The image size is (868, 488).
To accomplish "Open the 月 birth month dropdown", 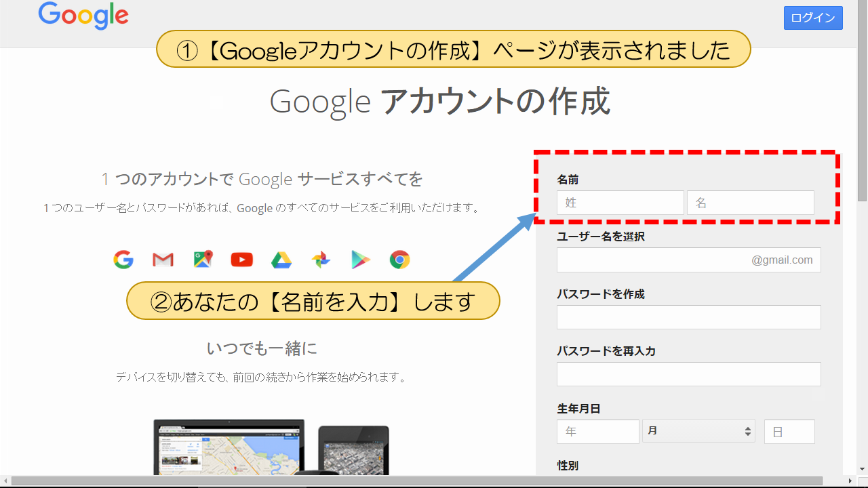I will [x=699, y=431].
